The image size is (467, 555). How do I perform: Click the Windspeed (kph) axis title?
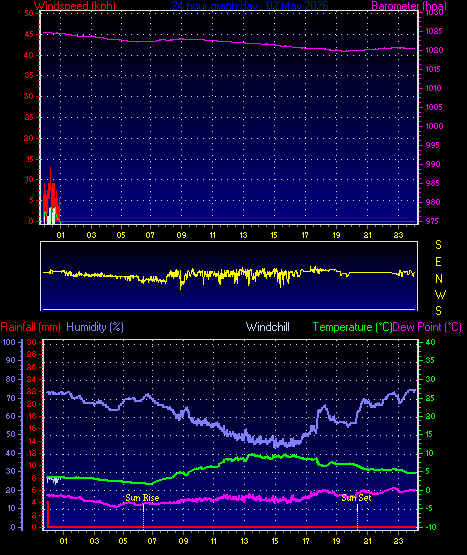75,6
